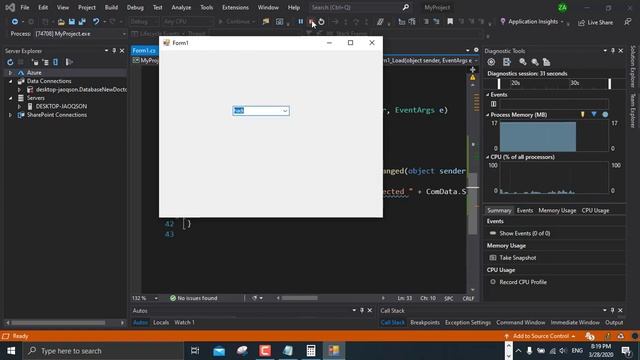Open the Breakpoints tab
This screenshot has height=360, width=640.
(x=425, y=322)
